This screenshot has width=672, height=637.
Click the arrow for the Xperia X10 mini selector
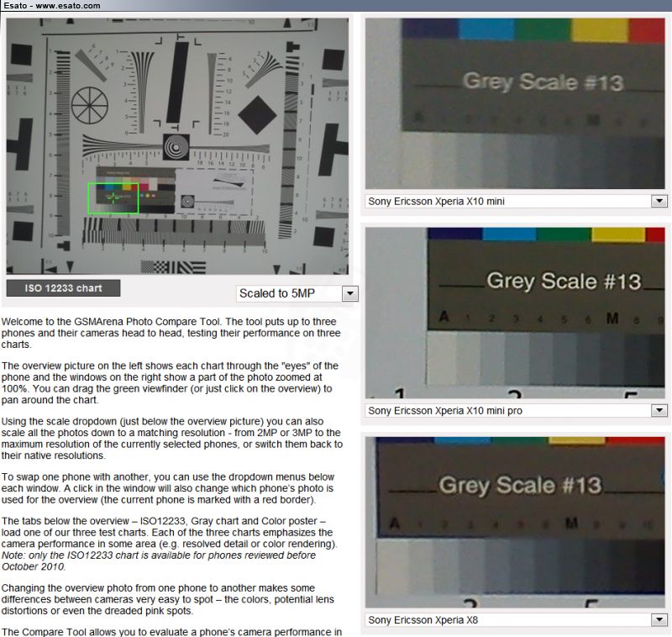pyautogui.click(x=659, y=201)
